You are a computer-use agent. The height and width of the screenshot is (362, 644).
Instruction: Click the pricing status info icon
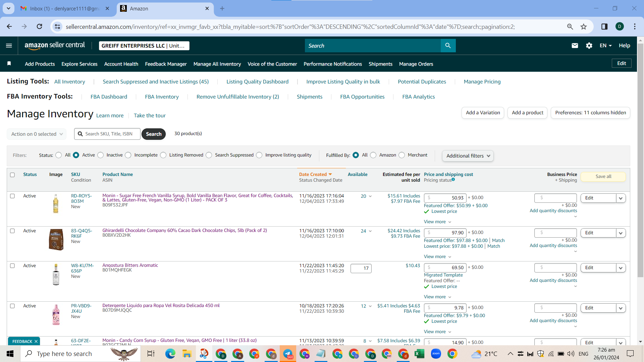tap(453, 180)
